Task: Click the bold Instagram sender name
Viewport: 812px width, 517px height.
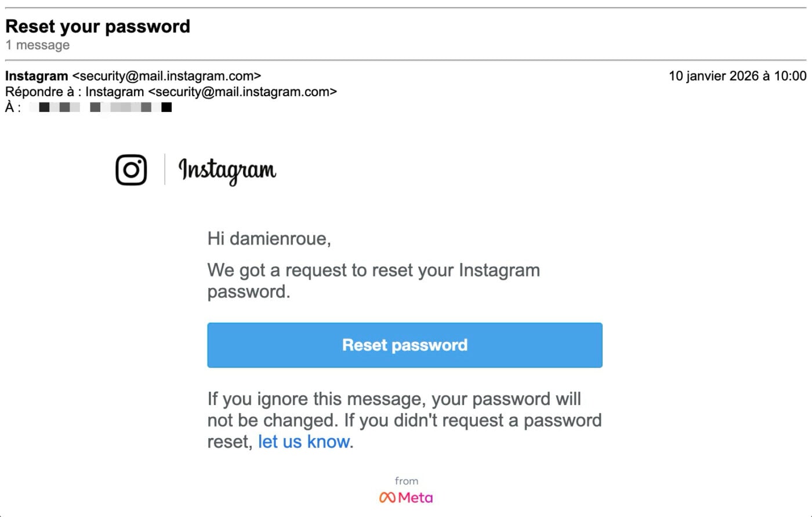Action: click(37, 76)
